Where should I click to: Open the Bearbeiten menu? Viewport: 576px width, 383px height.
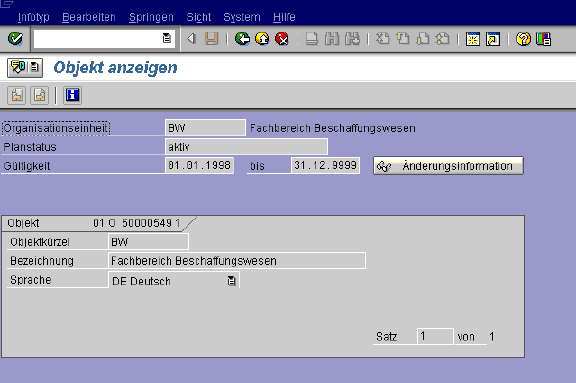(89, 17)
